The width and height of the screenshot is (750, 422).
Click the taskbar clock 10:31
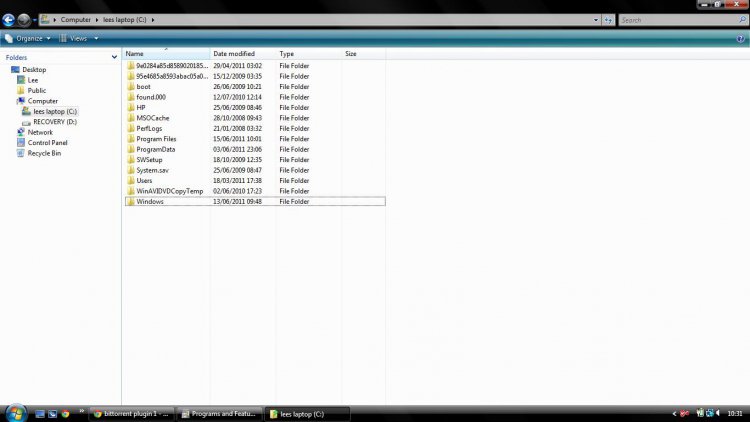pos(735,414)
